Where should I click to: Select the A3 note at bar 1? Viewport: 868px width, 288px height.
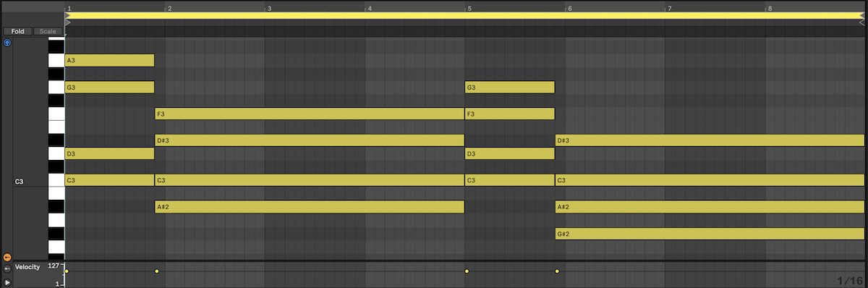coord(109,60)
